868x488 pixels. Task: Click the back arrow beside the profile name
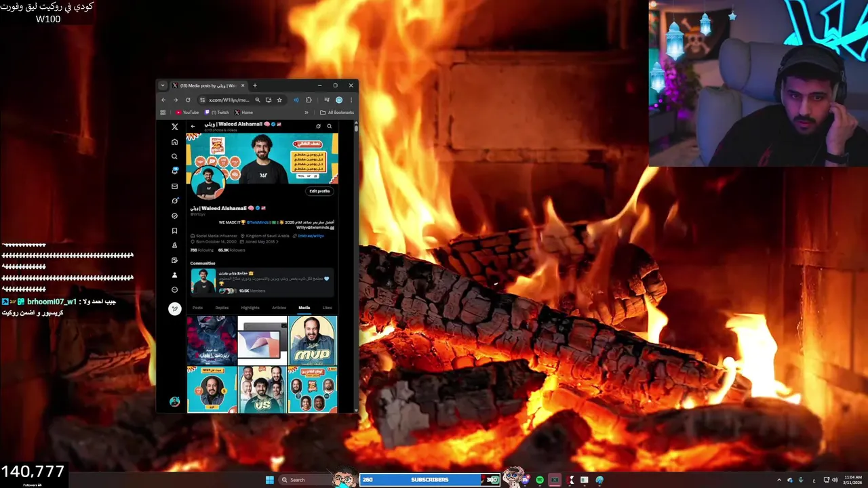click(193, 126)
